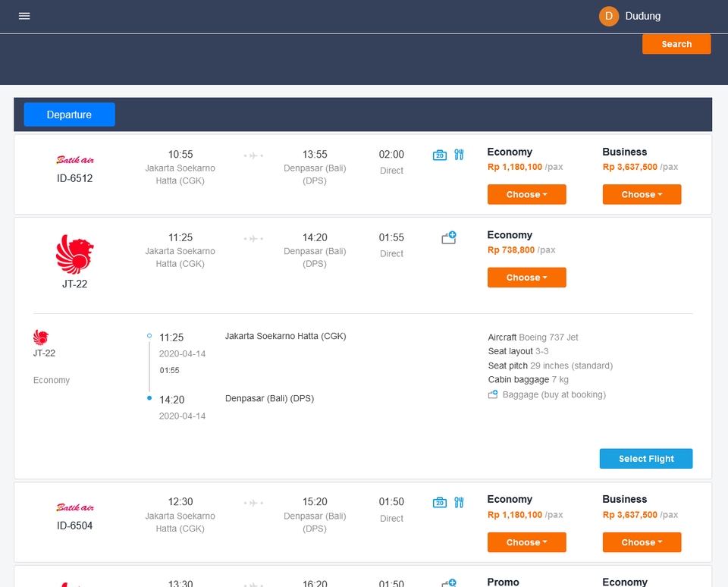728x587 pixels.
Task: Click meal icon on flight ID-6512
Action: click(459, 155)
